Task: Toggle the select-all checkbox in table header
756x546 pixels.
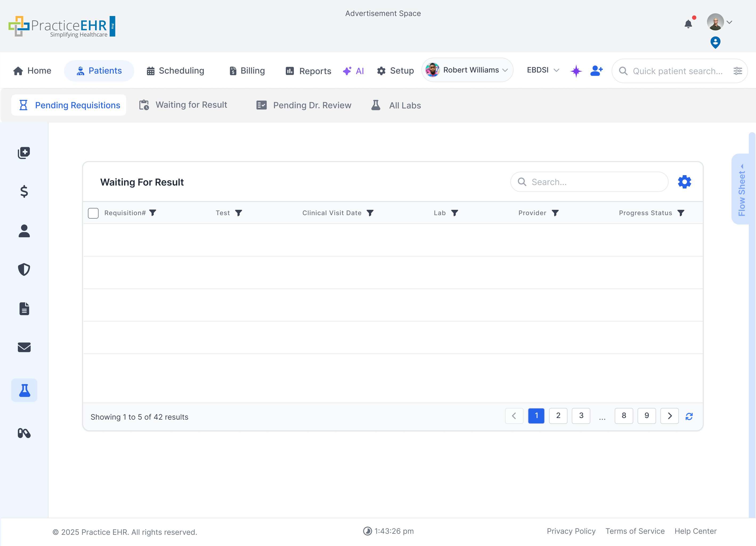Action: click(93, 213)
